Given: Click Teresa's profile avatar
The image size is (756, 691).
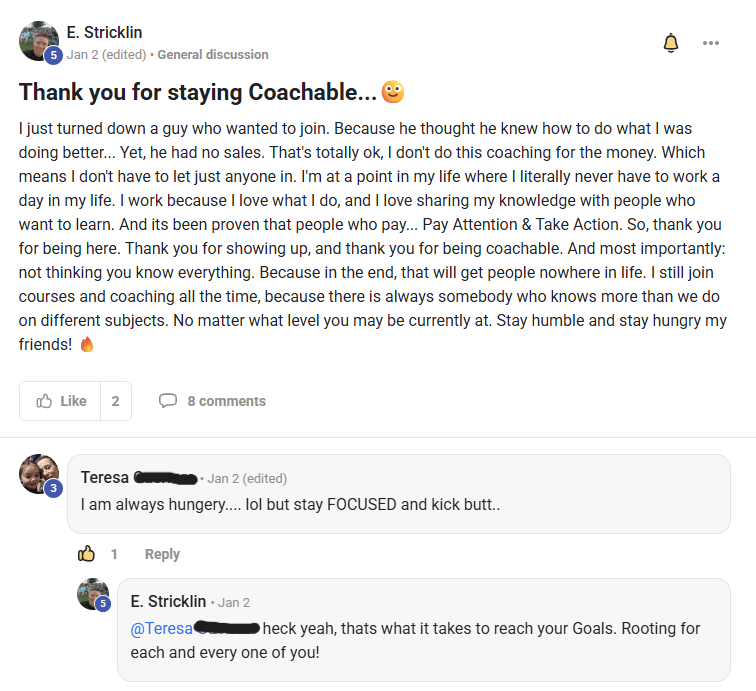Looking at the screenshot, I should pyautogui.click(x=38, y=472).
